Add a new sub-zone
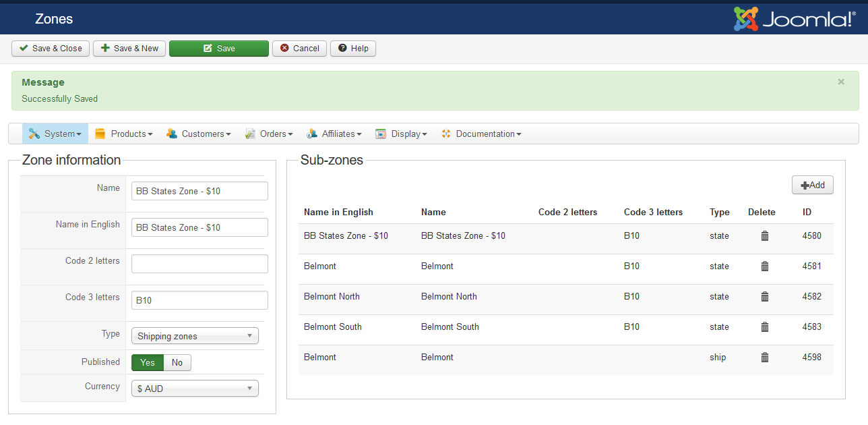The image size is (868, 425). pos(812,186)
